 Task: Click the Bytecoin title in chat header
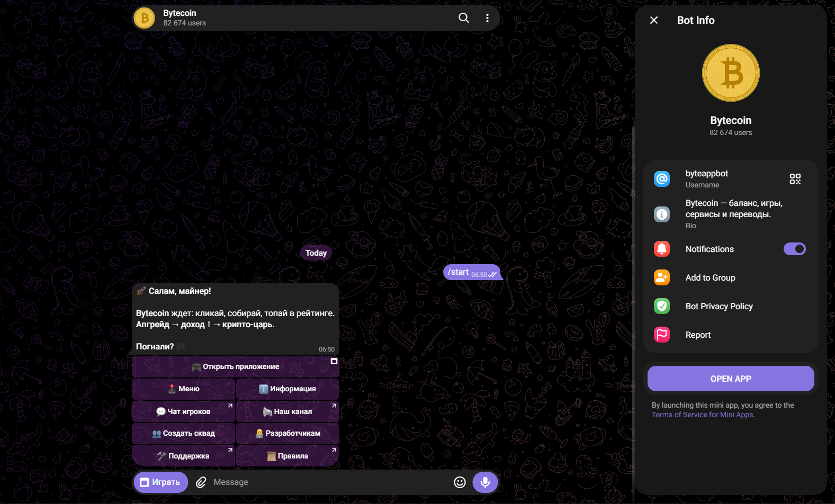pos(179,13)
